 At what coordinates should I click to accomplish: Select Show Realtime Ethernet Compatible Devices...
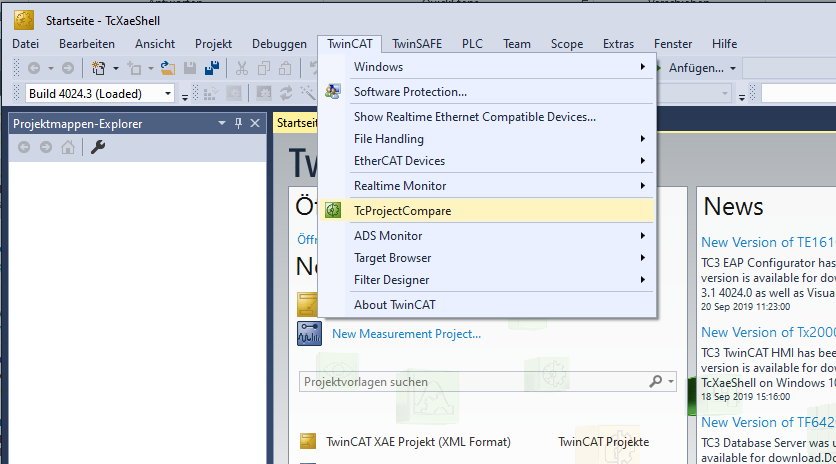(487, 117)
